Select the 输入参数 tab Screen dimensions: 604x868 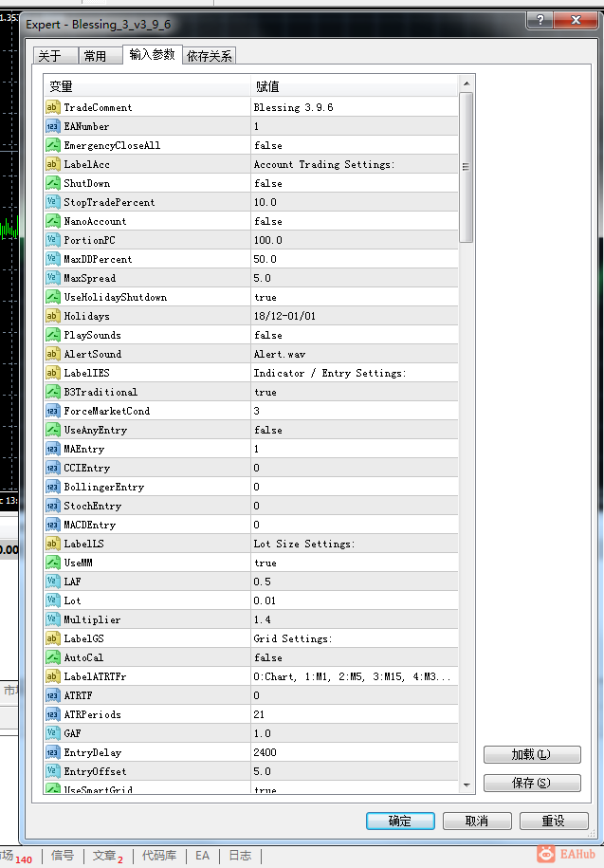152,54
